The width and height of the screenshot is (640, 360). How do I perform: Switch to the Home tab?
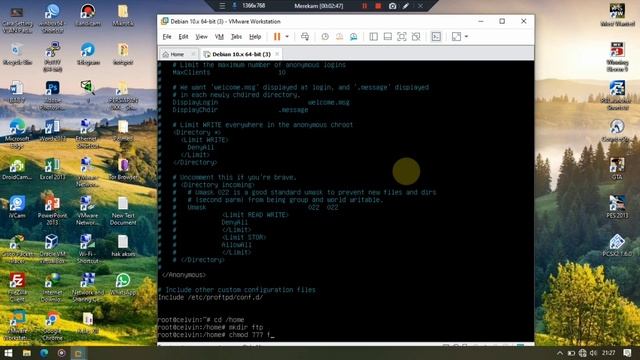(x=177, y=54)
